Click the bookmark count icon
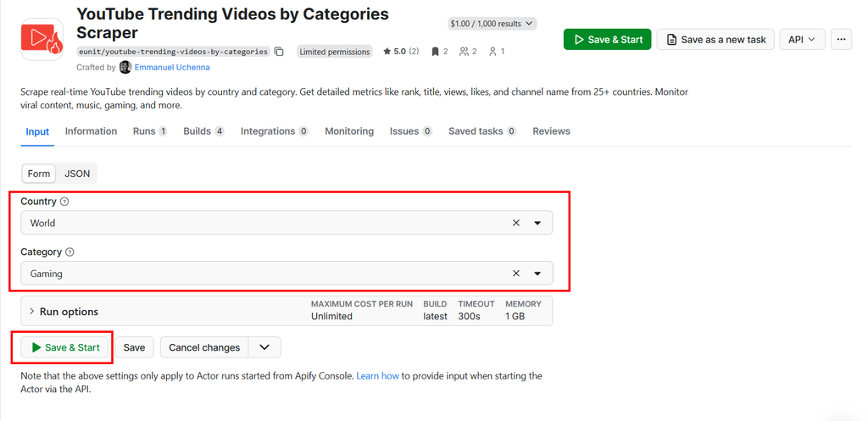Image resolution: width=868 pixels, height=421 pixels. (x=435, y=52)
